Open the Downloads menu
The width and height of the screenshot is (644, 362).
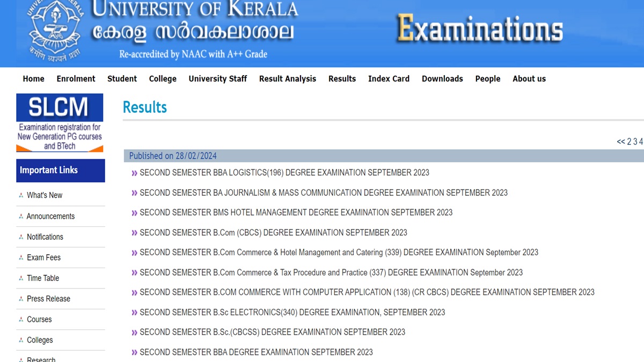tap(442, 78)
